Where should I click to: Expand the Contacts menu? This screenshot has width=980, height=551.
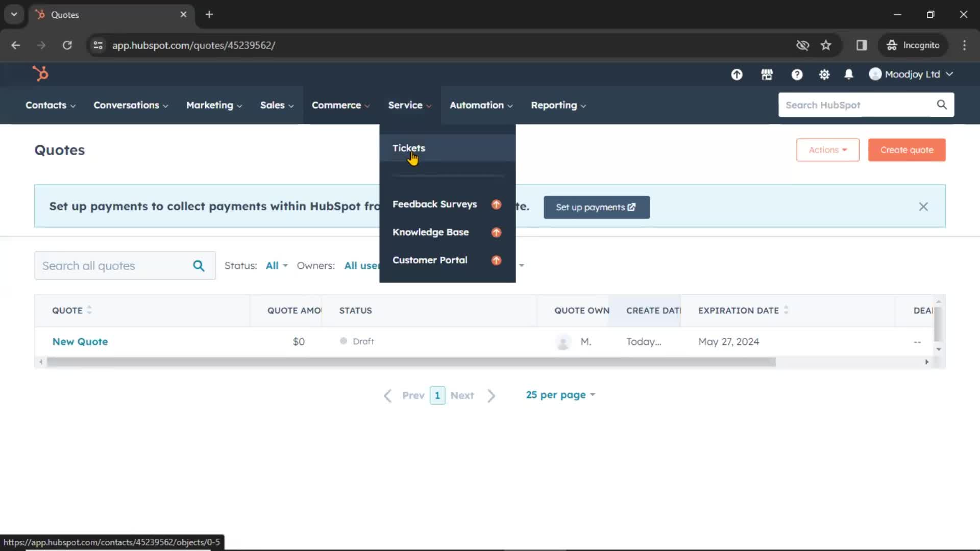(51, 105)
